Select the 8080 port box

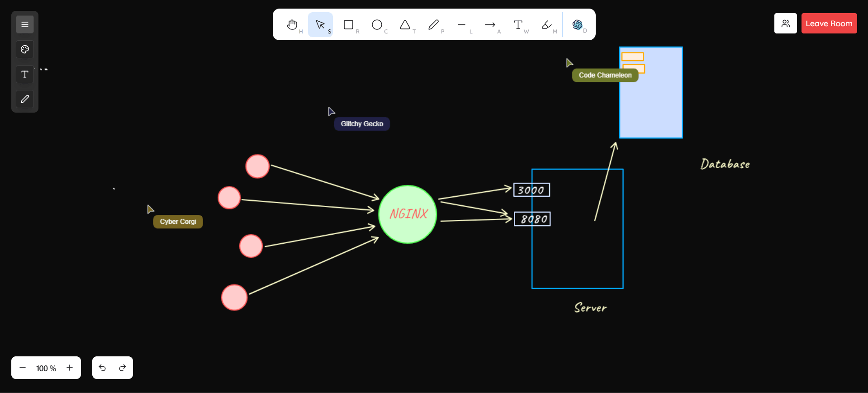coord(532,219)
